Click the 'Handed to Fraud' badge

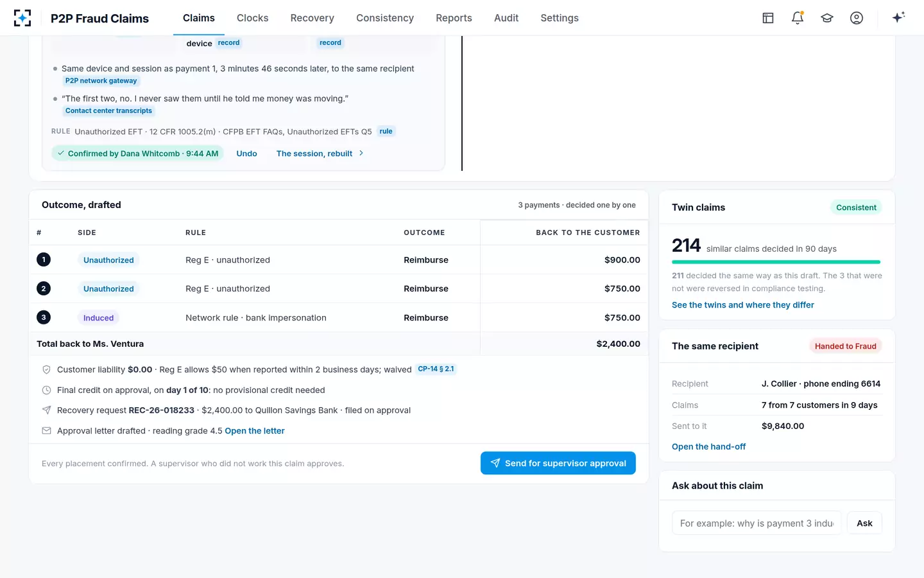(845, 346)
